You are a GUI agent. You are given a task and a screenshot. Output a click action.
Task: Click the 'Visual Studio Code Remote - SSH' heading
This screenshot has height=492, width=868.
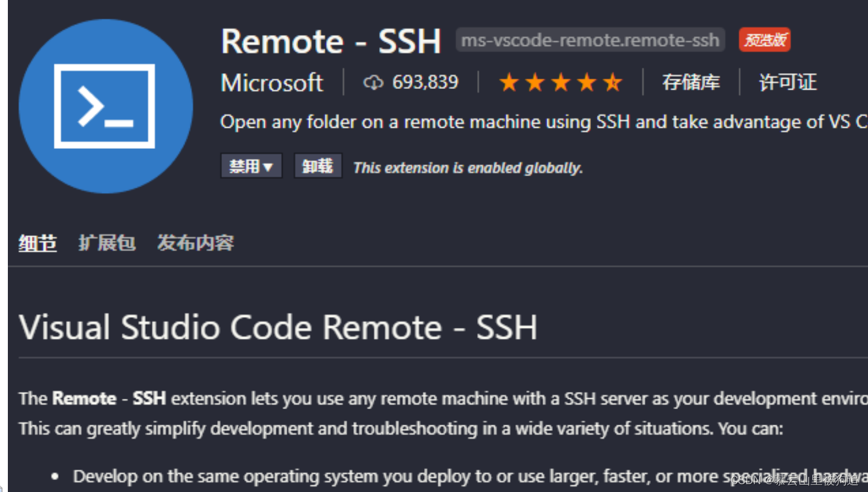pos(278,327)
